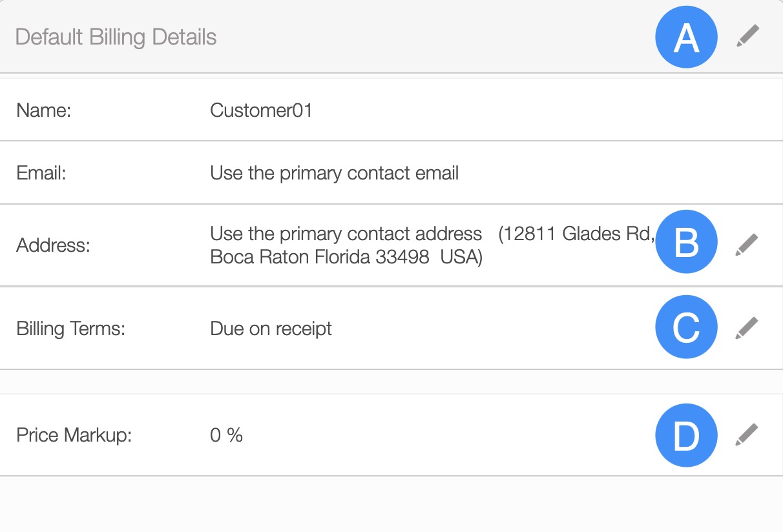Click the Price Markup: label

click(x=74, y=435)
